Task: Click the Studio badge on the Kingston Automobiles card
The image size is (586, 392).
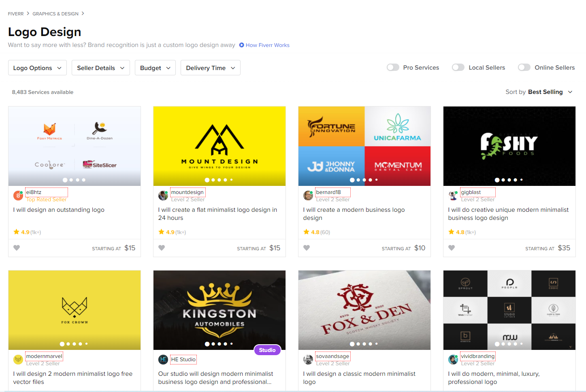Action: point(267,350)
